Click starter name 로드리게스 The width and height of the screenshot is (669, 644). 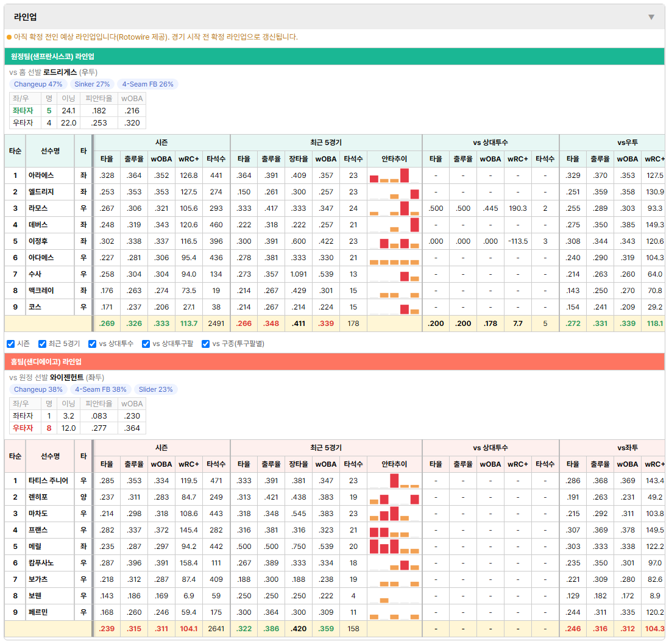tap(60, 72)
